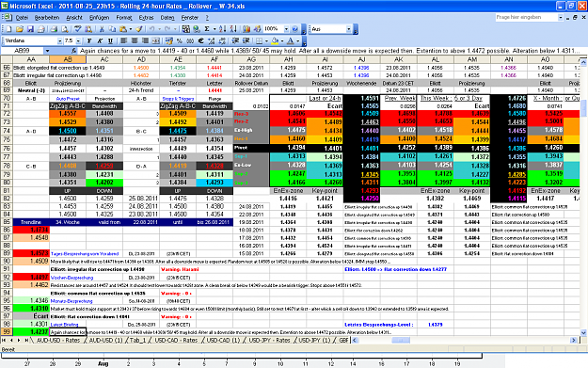Select the column AB header
This screenshot has height=368, width=588.
click(68, 59)
